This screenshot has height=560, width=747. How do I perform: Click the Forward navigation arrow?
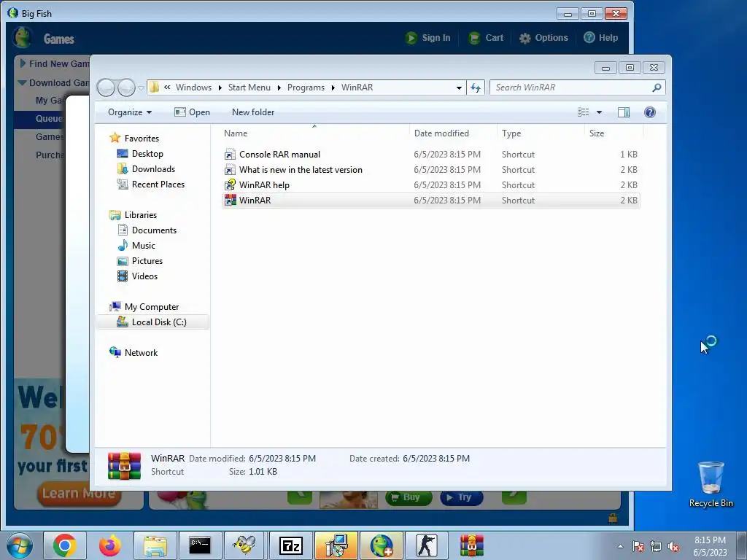tap(125, 87)
